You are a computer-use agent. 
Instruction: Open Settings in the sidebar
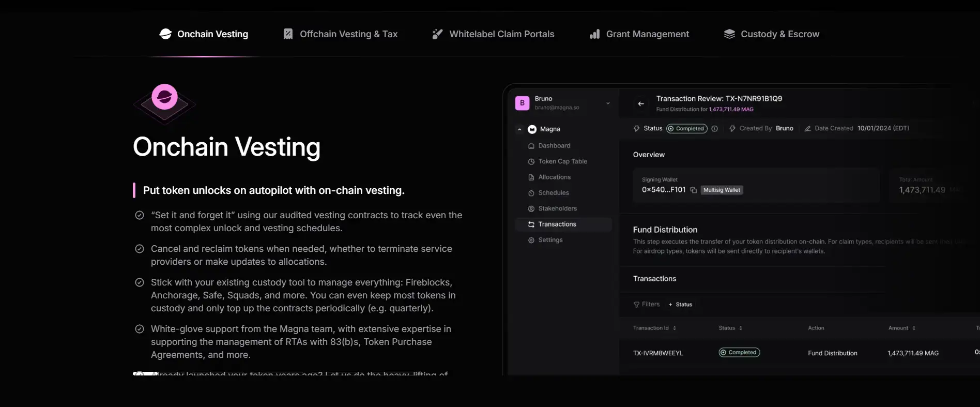550,240
